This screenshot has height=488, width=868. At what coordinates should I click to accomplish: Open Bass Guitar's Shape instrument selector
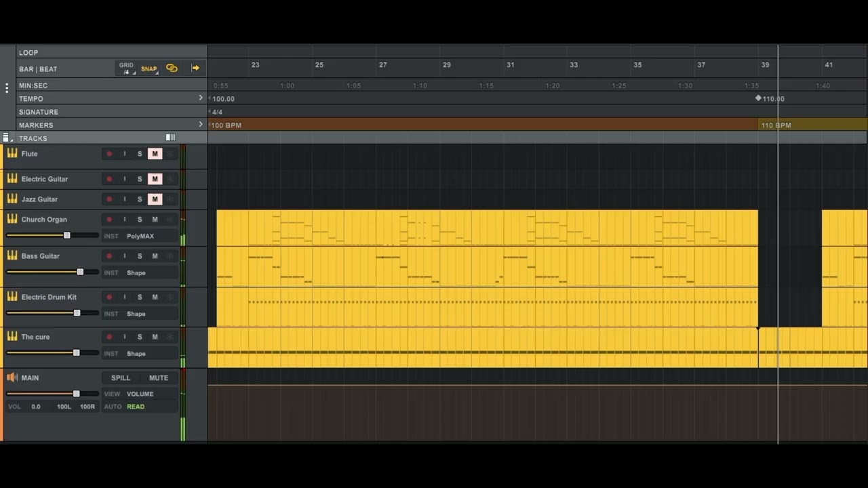coord(140,272)
